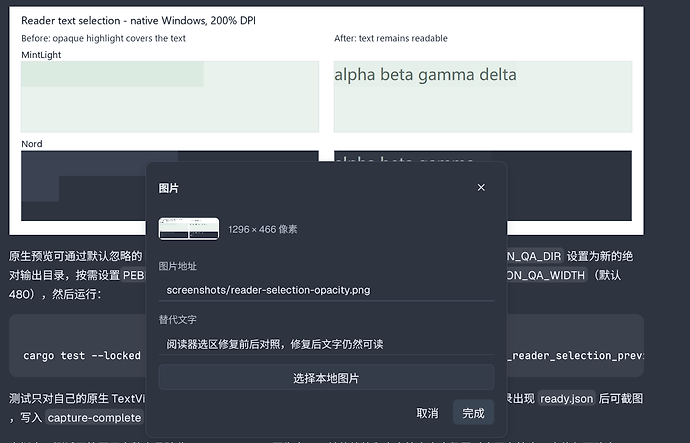This screenshot has width=690, height=443.
Task: Click the 取消 button
Action: (x=427, y=413)
